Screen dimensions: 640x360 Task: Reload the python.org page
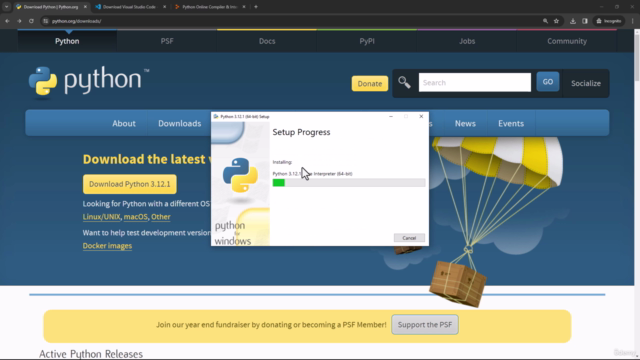(x=31, y=21)
